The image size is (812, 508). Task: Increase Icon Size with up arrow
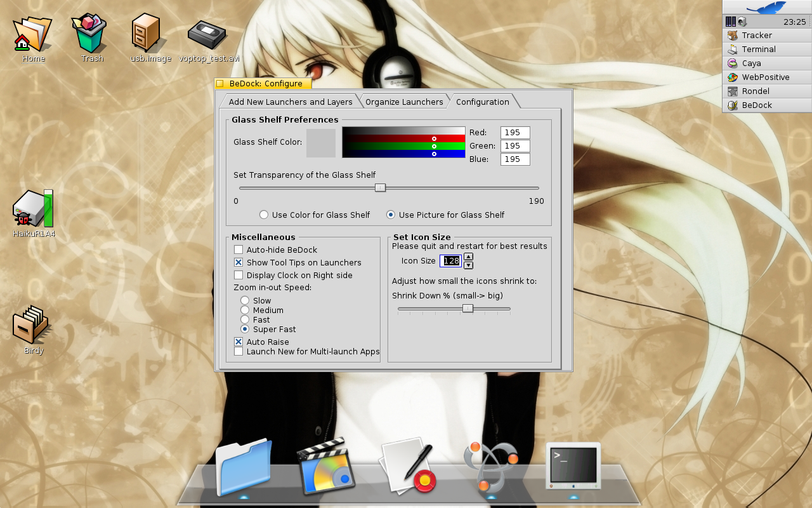click(468, 257)
